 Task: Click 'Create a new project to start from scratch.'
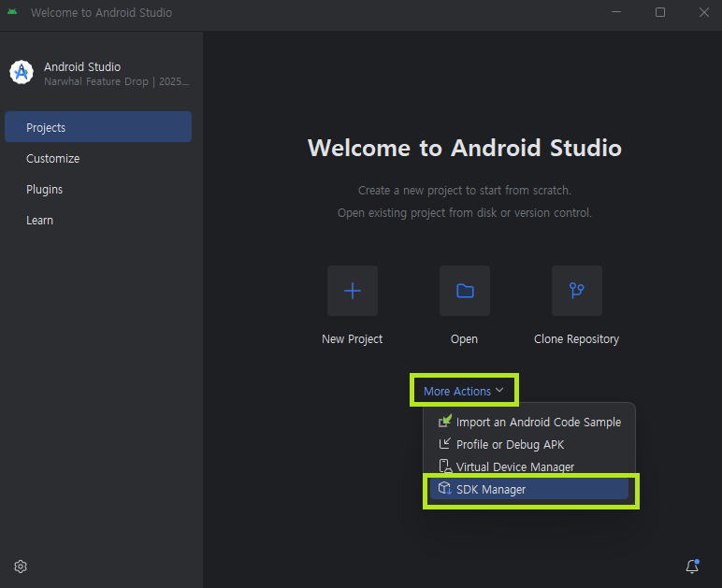(x=465, y=191)
